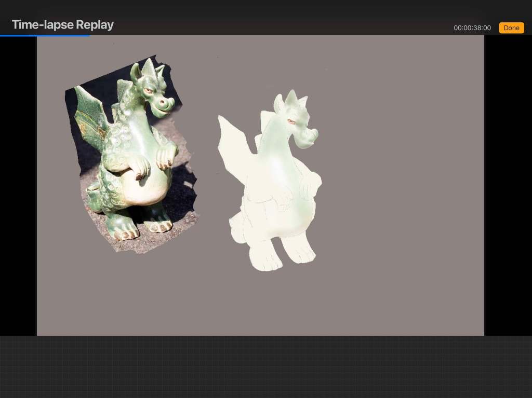Click the Time-lapse Replay title

[x=62, y=25]
